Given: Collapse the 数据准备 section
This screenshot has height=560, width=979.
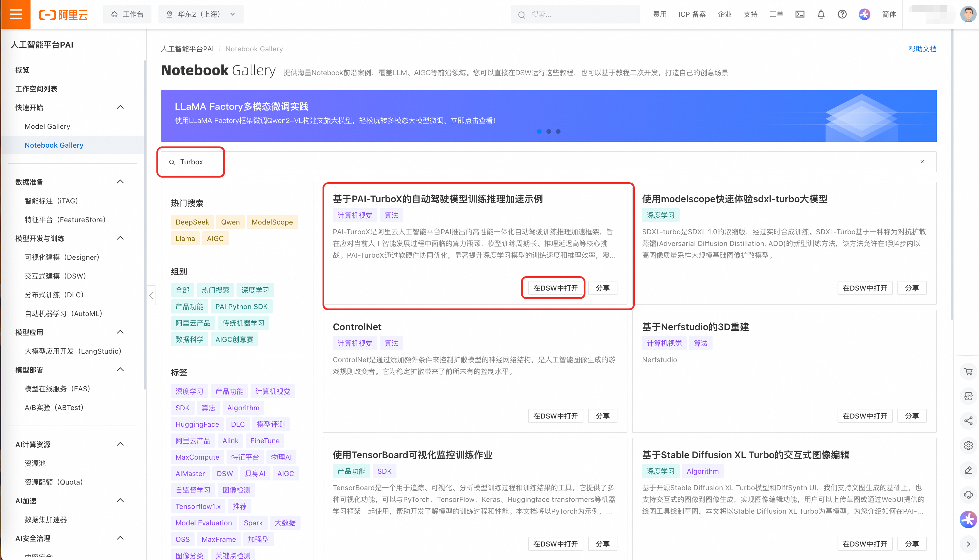Looking at the screenshot, I should point(120,182).
